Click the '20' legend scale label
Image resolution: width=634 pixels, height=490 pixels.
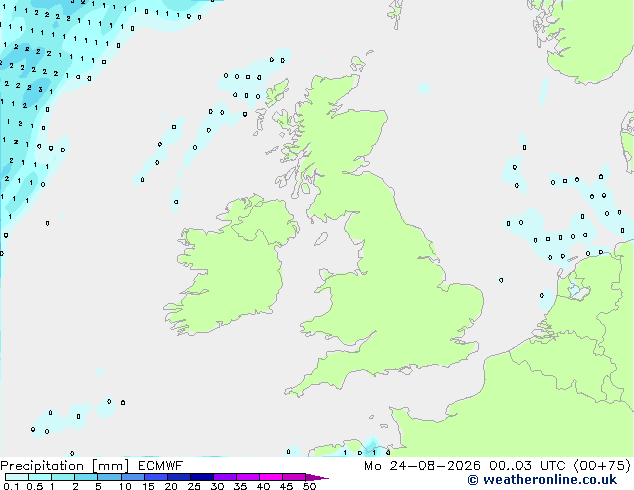tap(171, 486)
